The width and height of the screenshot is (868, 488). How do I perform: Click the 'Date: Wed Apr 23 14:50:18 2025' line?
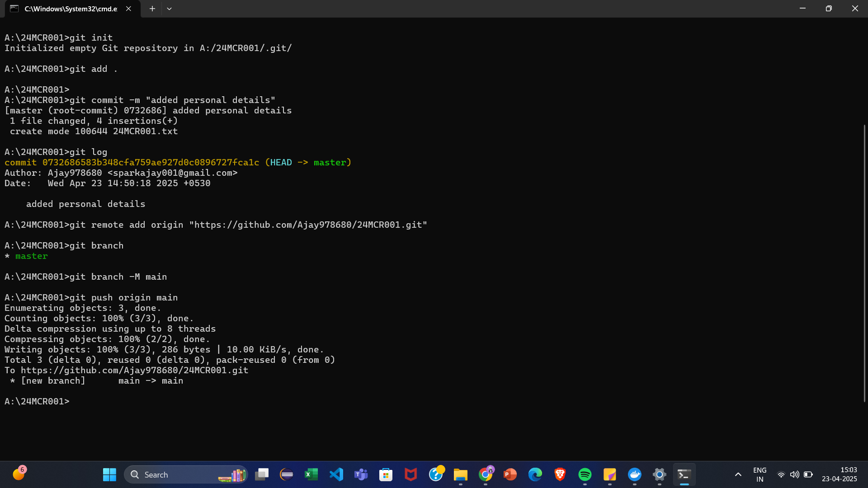pyautogui.click(x=108, y=183)
